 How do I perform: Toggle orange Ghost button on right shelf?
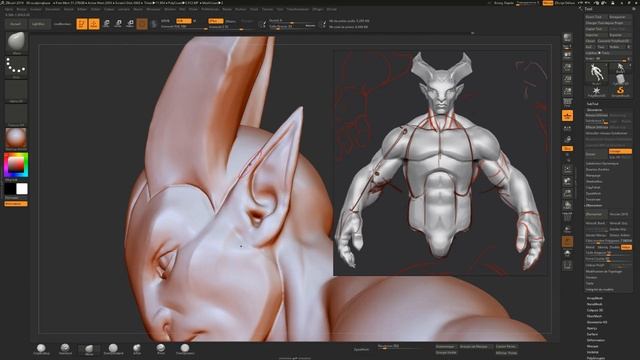(567, 241)
